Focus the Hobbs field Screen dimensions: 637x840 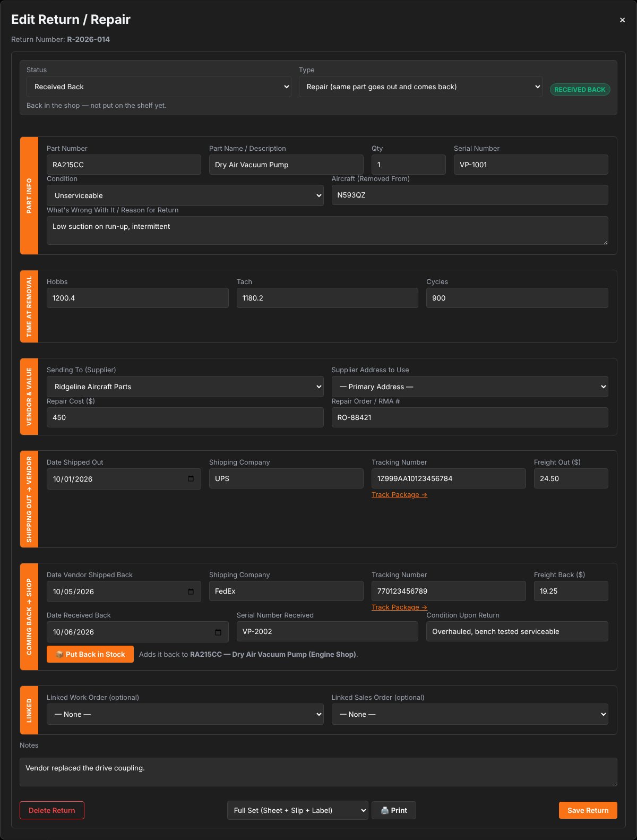point(137,298)
